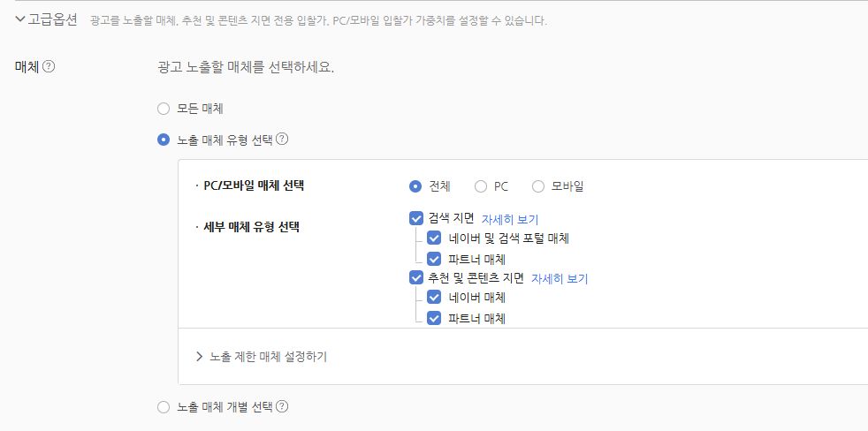
Task: Choose the PC radio option
Action: pos(481,186)
